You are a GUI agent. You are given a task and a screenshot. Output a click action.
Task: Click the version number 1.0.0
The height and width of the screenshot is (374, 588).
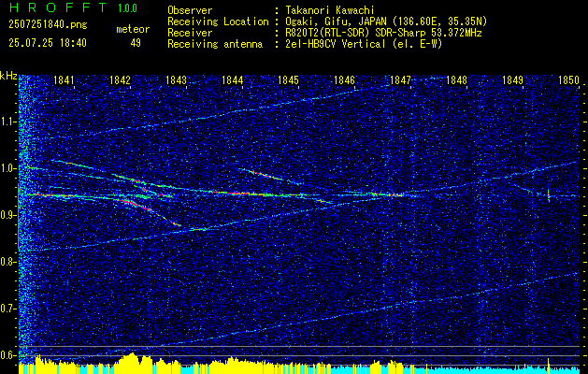tap(127, 8)
